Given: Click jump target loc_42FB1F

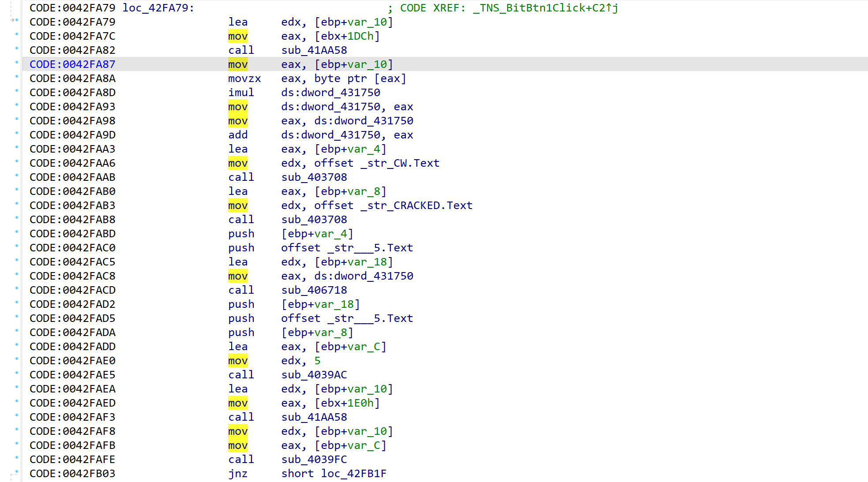Looking at the screenshot, I should coord(354,474).
